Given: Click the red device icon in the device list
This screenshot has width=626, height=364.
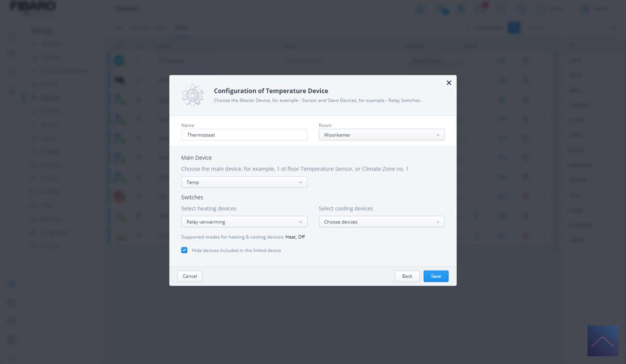Looking at the screenshot, I should tap(119, 196).
